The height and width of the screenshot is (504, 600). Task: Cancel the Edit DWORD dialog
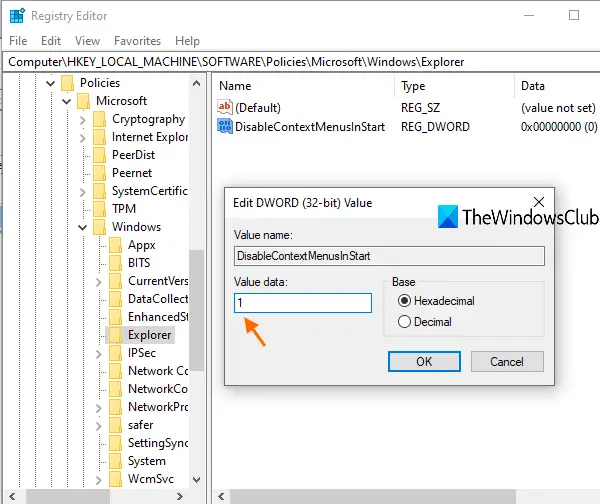point(507,362)
